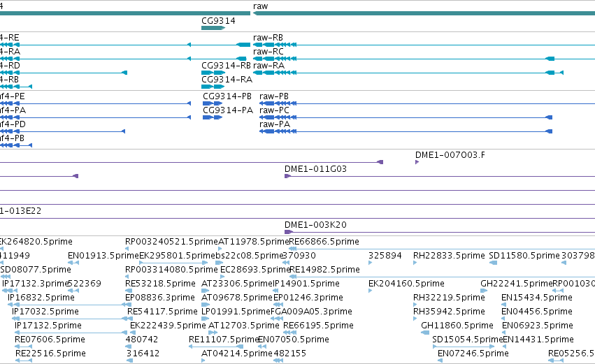Select the EK295801.5prime EST

(177, 256)
